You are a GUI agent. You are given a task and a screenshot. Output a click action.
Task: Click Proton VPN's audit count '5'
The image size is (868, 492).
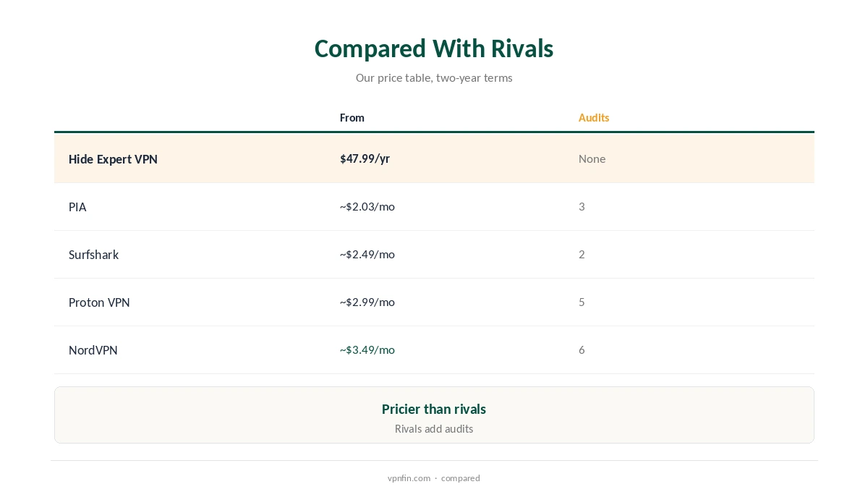pos(582,302)
